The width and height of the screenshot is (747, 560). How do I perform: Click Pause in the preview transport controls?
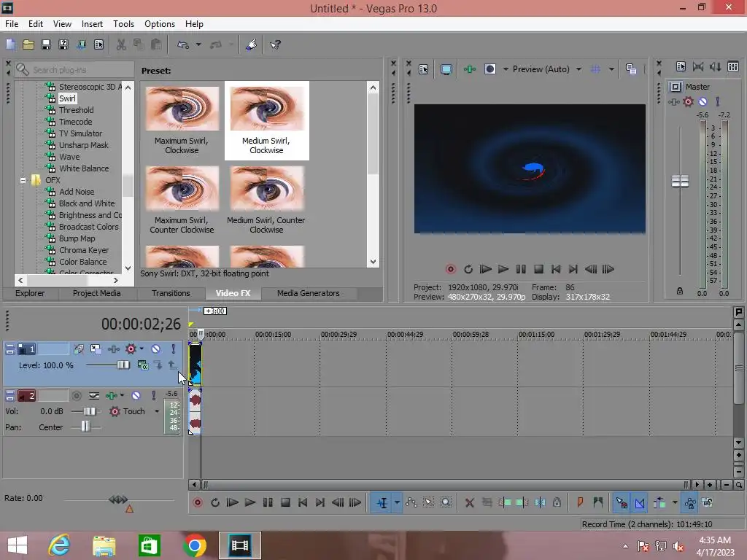(x=521, y=269)
